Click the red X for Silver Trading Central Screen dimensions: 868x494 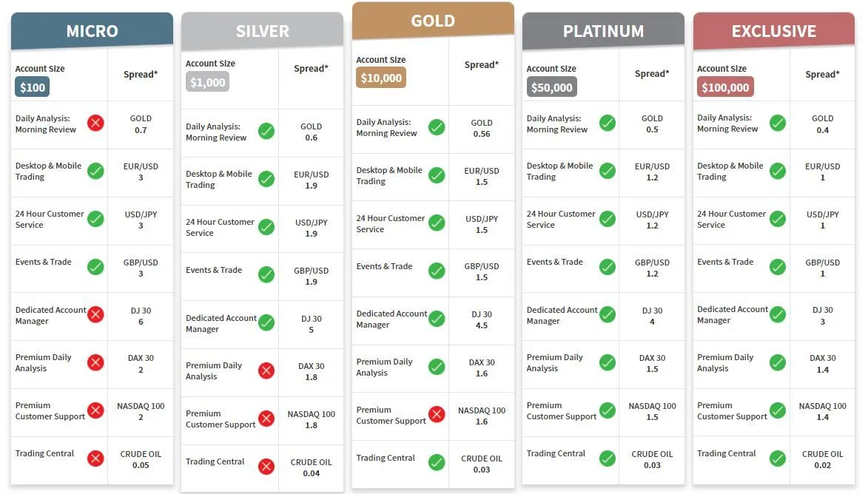tap(266, 467)
